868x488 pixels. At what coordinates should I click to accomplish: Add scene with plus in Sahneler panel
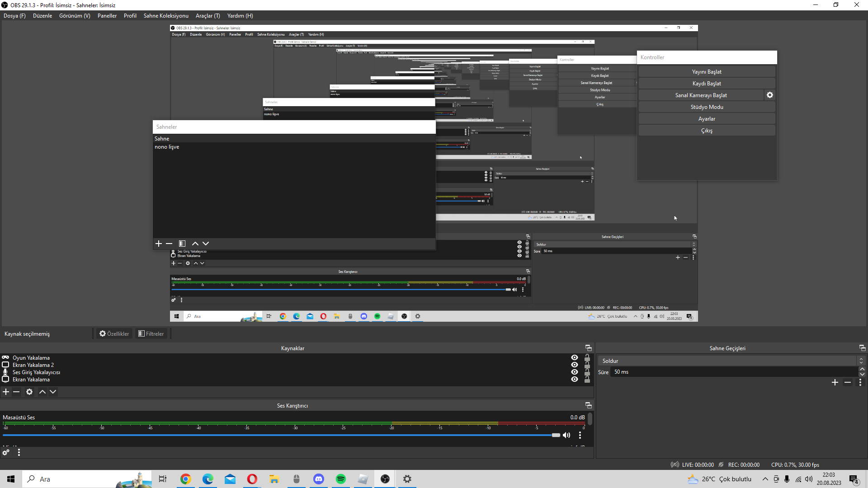pos(159,244)
